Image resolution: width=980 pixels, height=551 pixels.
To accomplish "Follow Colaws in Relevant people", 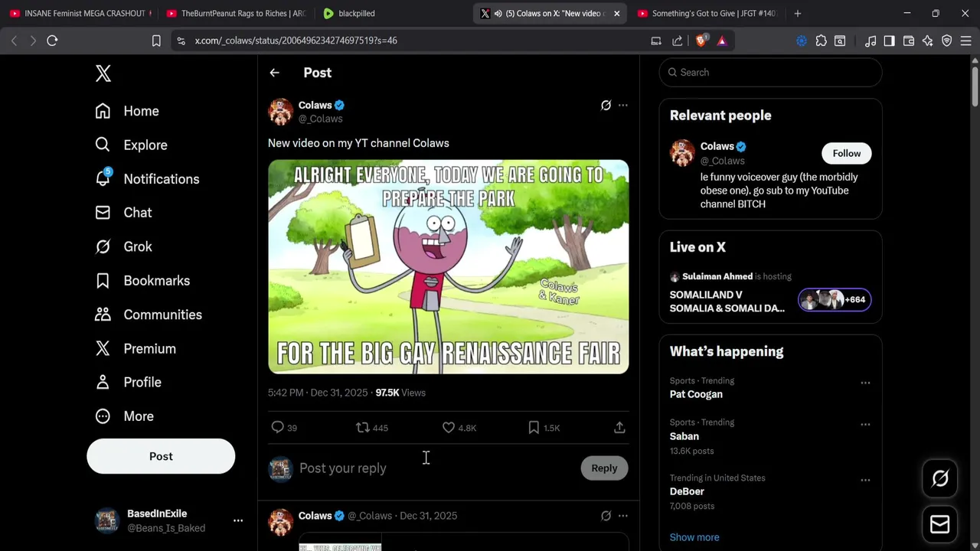I will click(847, 154).
